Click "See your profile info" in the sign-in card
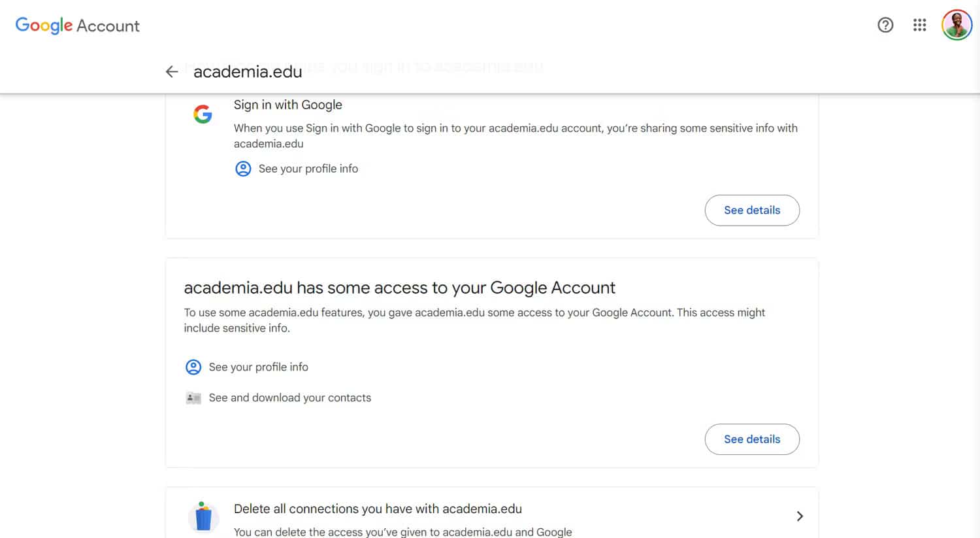Image resolution: width=980 pixels, height=538 pixels. (308, 169)
